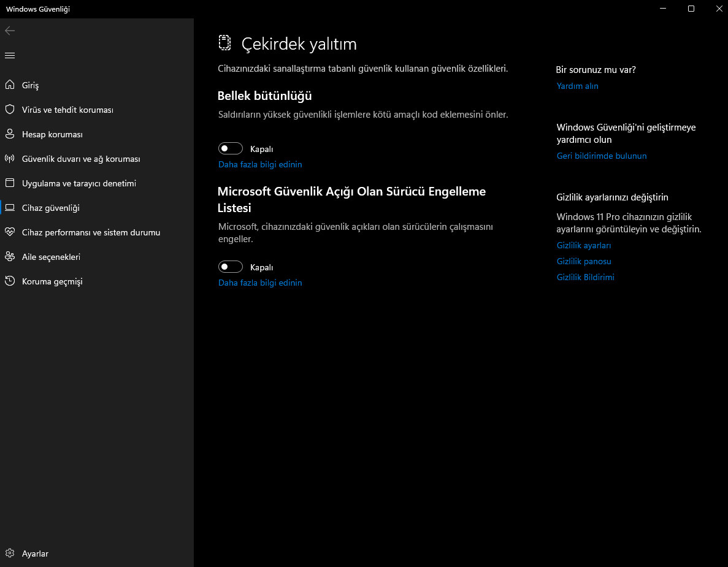Enable the Bellek bütünlüğü toggle
The width and height of the screenshot is (728, 567).
tap(231, 148)
